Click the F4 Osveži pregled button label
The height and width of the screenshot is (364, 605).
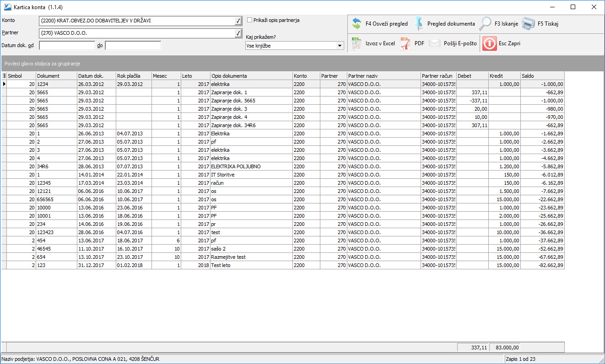point(386,24)
